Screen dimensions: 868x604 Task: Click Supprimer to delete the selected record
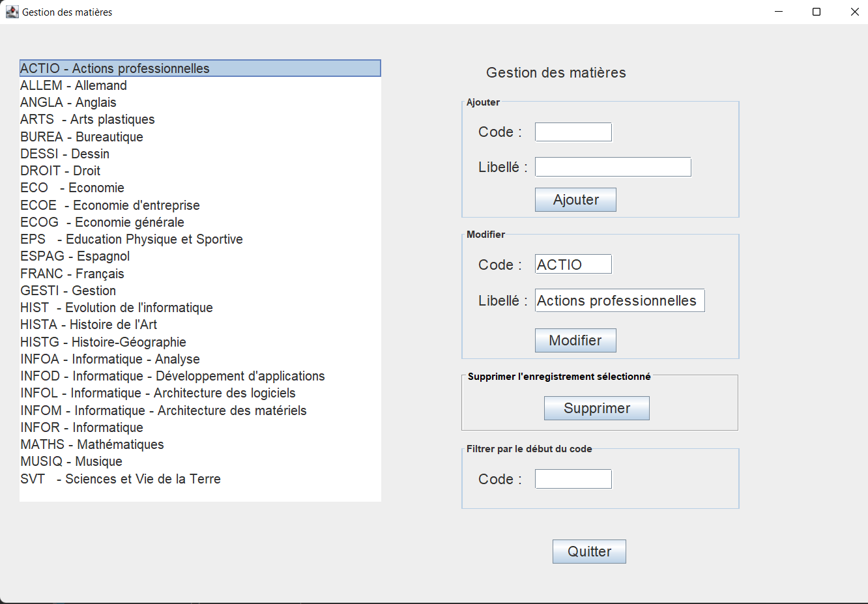[x=596, y=408]
